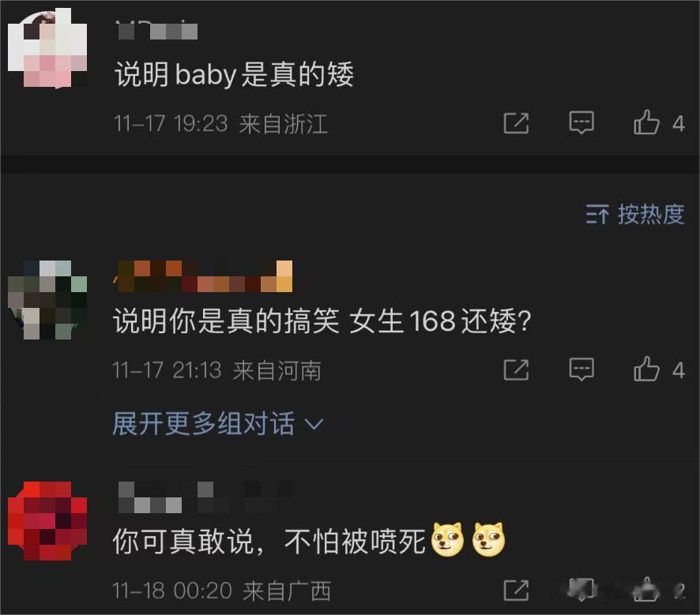Like the 11-17 21:13 comment
Image resolution: width=700 pixels, height=615 pixels.
646,369
